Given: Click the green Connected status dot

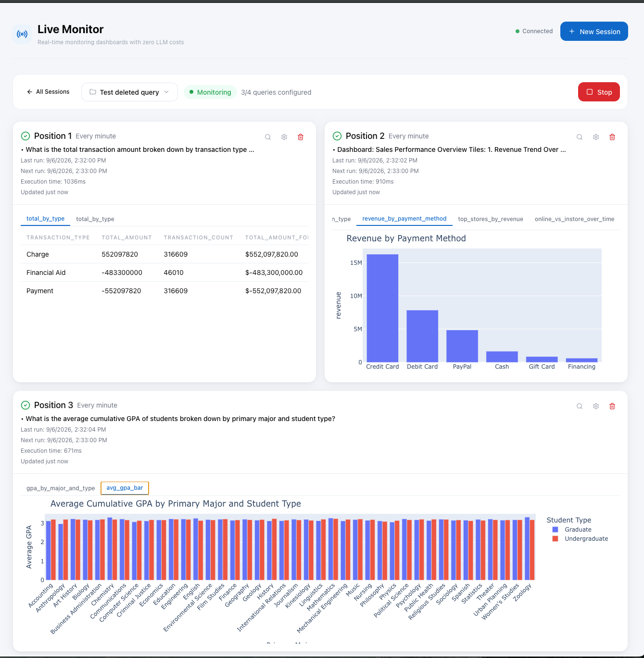Looking at the screenshot, I should [518, 31].
